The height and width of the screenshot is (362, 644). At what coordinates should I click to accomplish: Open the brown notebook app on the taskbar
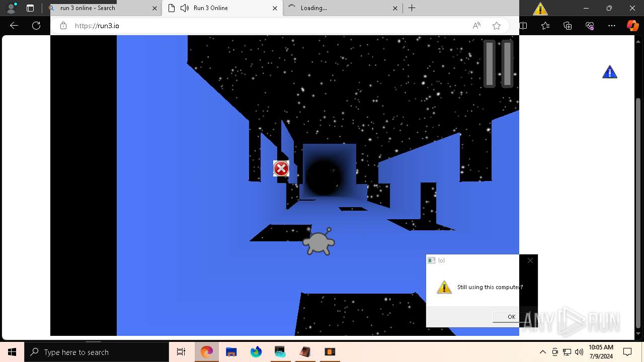point(305,352)
